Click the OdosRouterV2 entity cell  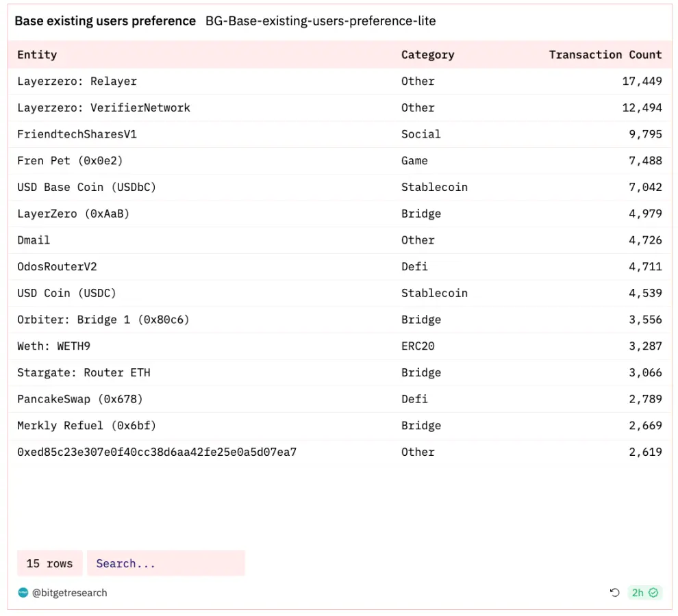(x=57, y=266)
